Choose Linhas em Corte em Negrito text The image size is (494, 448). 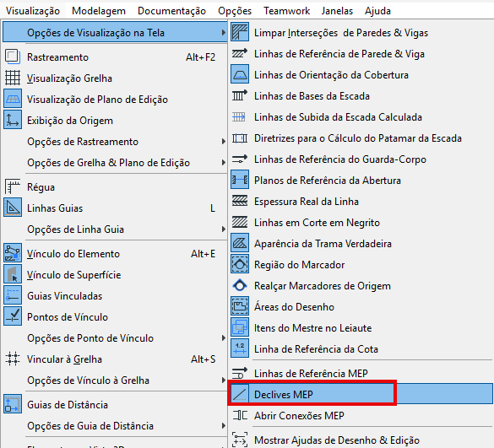pyautogui.click(x=317, y=223)
